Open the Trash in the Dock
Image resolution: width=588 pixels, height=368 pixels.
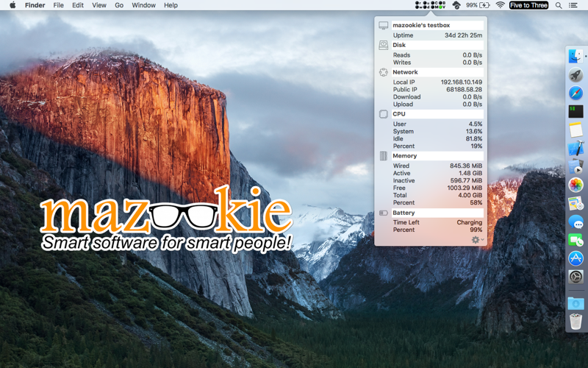pyautogui.click(x=576, y=322)
